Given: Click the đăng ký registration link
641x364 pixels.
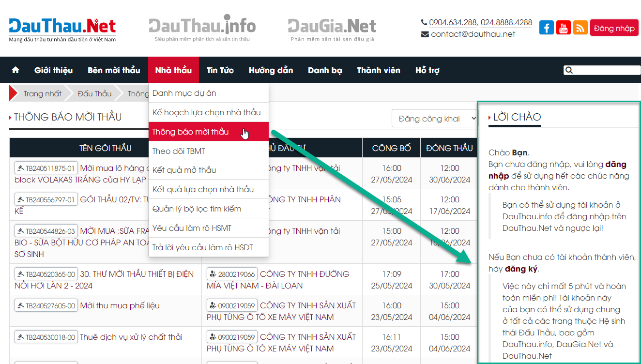Looking at the screenshot, I should 521,269.
